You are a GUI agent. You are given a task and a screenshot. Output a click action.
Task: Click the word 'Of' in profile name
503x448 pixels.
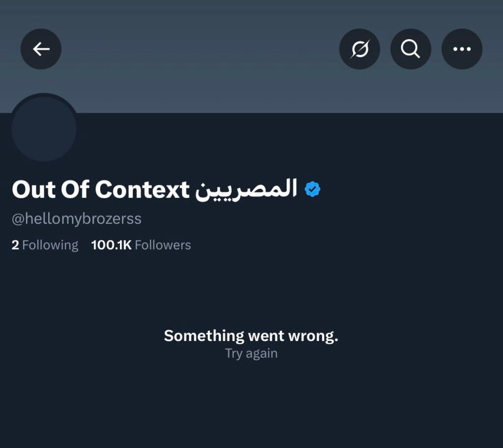pos(75,189)
